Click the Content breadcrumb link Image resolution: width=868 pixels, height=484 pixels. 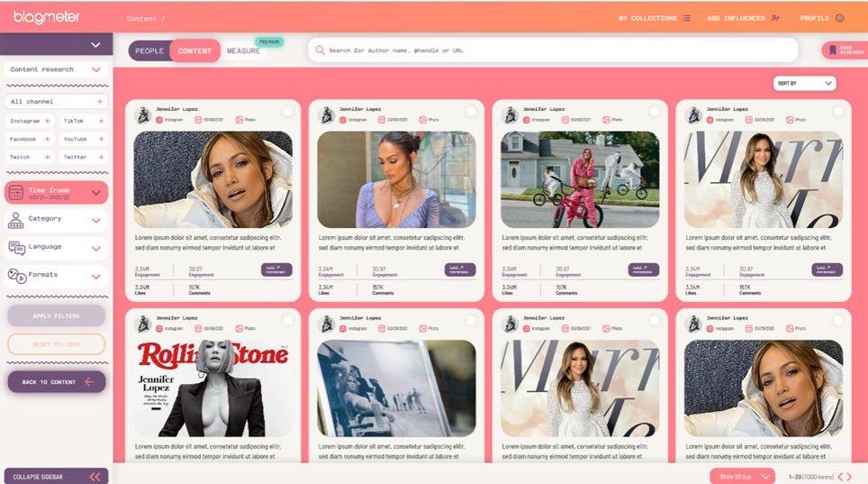pyautogui.click(x=141, y=18)
